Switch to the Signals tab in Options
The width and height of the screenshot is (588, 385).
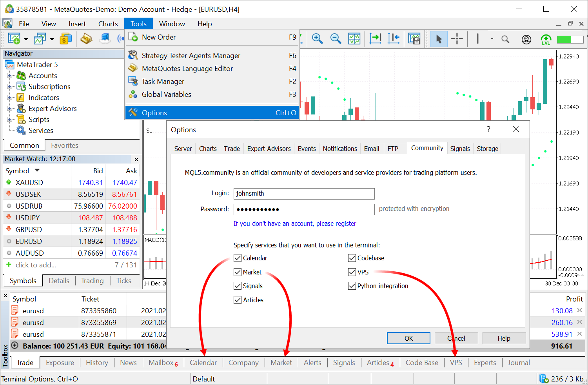tap(460, 148)
